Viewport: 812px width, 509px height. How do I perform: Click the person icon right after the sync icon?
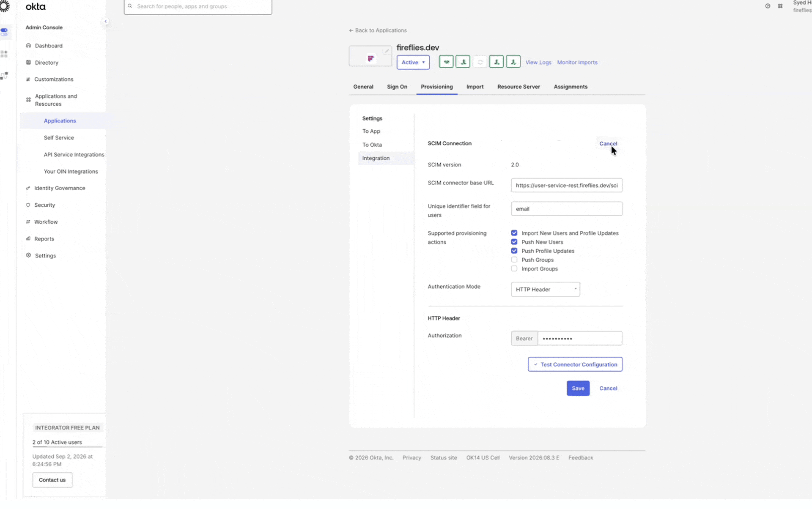pyautogui.click(x=497, y=62)
